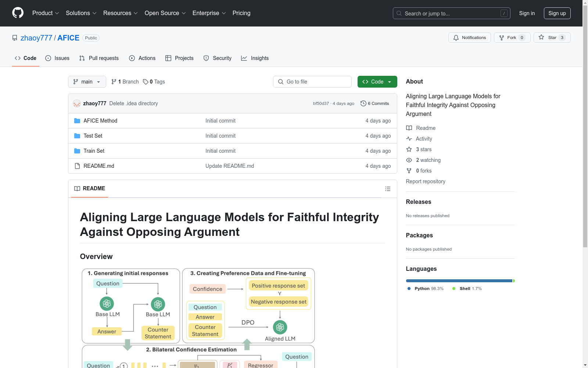Select the README tab header
588x368 pixels.
pos(90,188)
